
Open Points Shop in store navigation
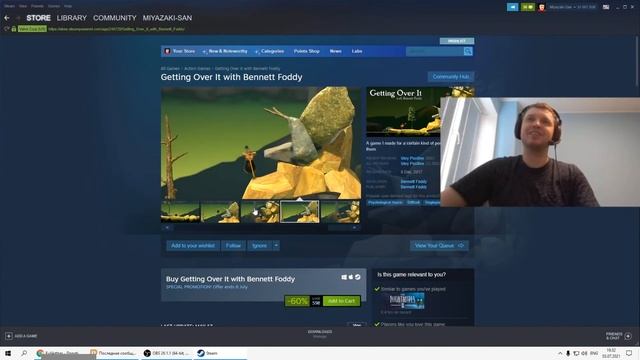pyautogui.click(x=307, y=51)
